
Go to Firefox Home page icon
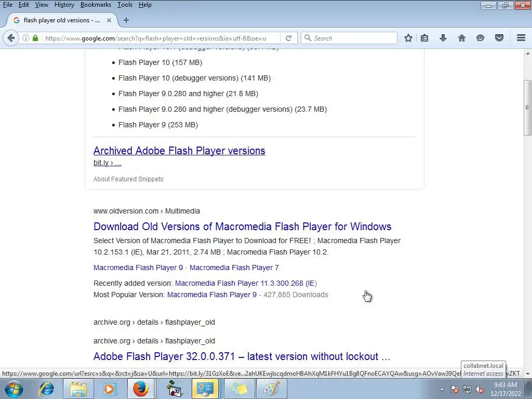[461, 38]
